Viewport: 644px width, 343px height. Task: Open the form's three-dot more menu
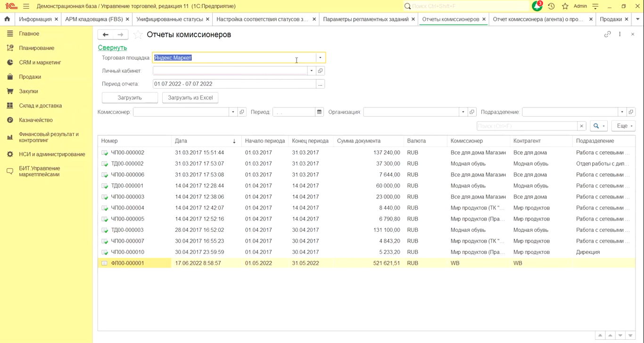[x=620, y=34]
